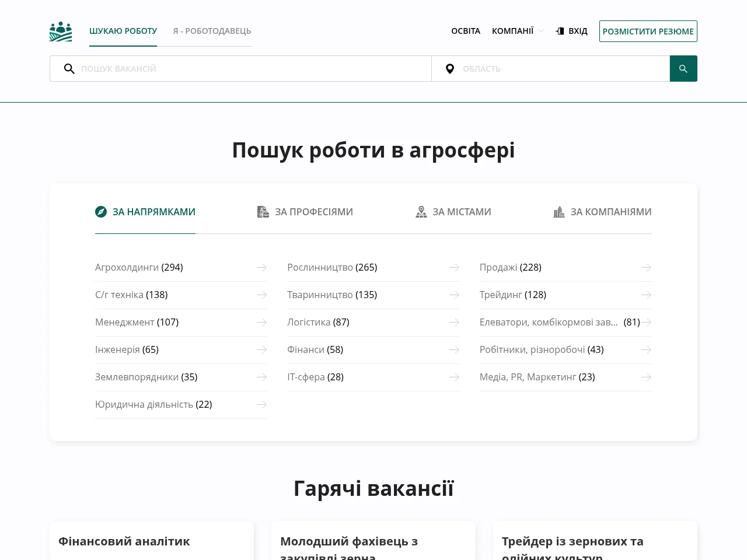Select the ЗА КОМПАНІЯМИ tab

[x=602, y=212]
